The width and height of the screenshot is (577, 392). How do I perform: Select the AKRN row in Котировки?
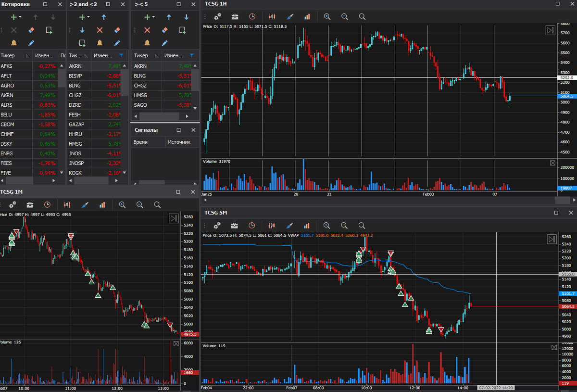click(29, 95)
